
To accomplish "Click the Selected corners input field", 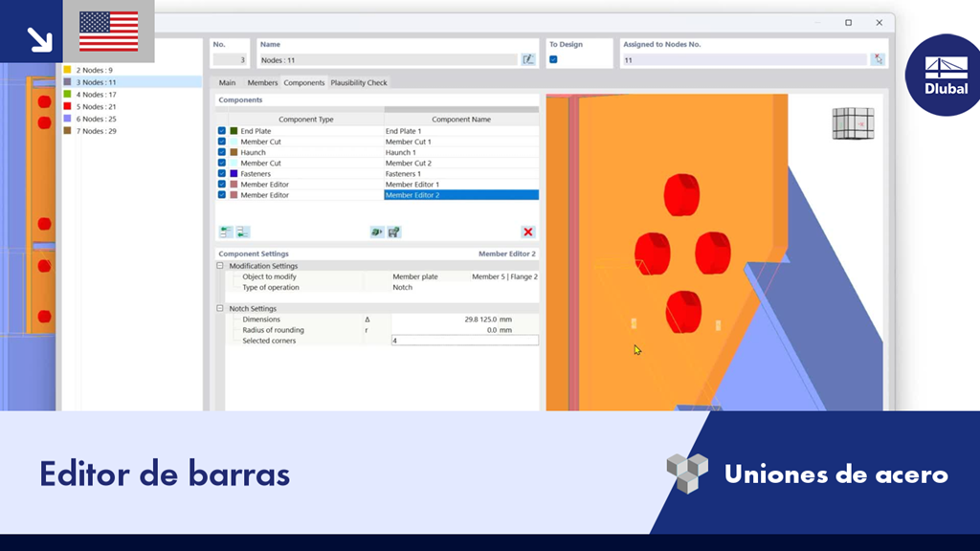I will (x=464, y=341).
